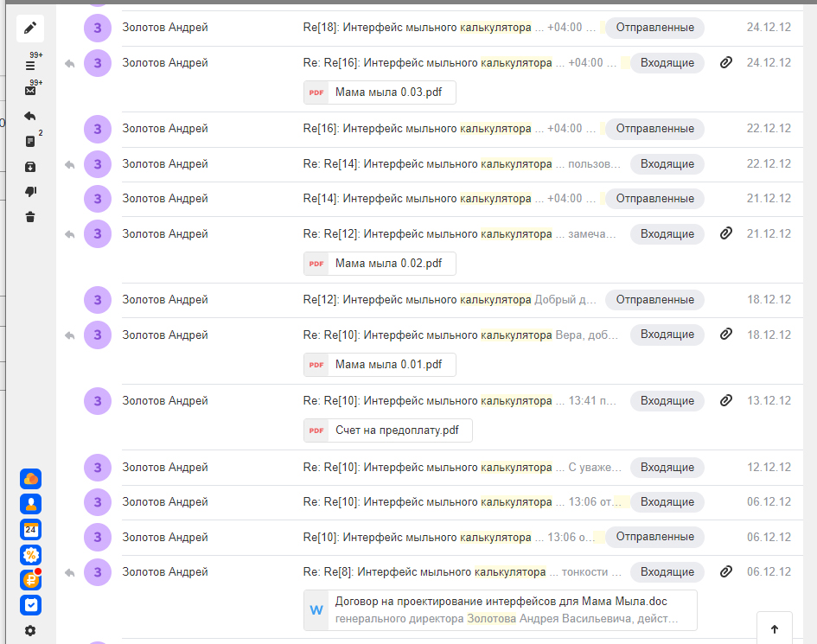817x644 pixels.
Task: Click Отправленные tag on Re[14] message
Action: click(x=655, y=199)
